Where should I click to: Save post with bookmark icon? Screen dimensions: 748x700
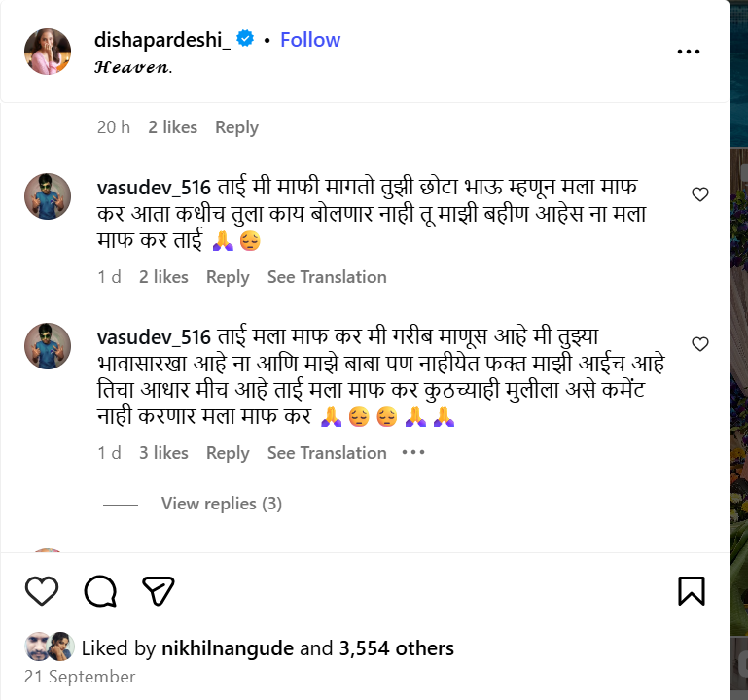[691, 590]
